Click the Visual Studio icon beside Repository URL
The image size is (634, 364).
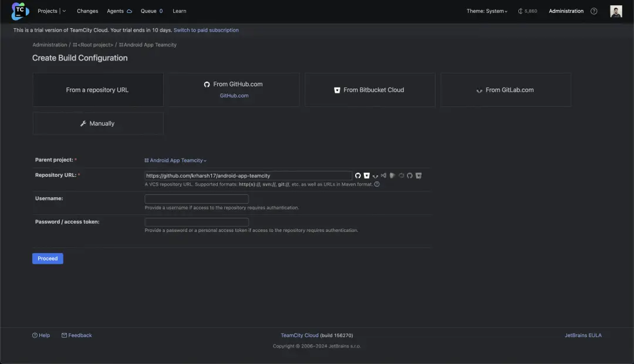coord(383,176)
